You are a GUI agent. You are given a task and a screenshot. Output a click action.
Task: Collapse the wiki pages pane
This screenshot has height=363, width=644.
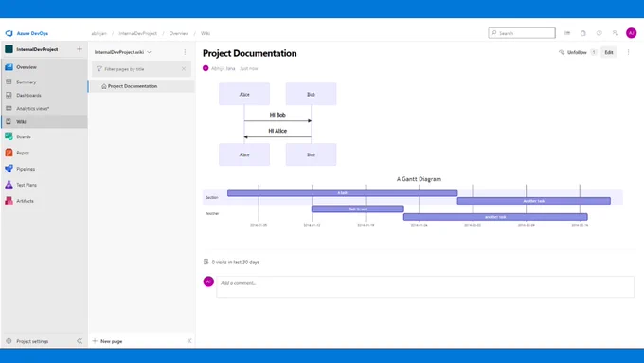(189, 341)
